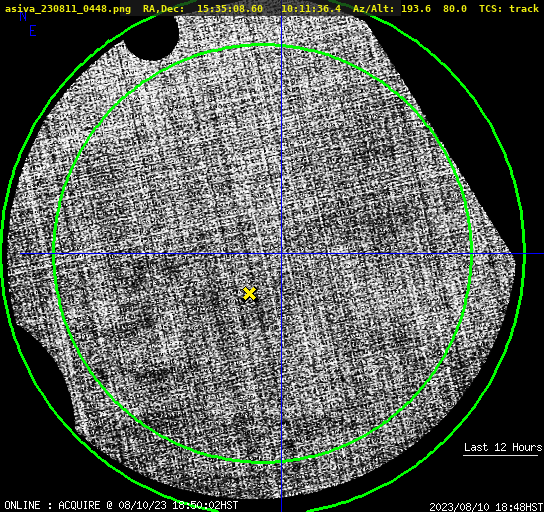This screenshot has height=512, width=544.
Task: Click the 2023/08/10 18:48HST timestamp
Action: [486, 507]
